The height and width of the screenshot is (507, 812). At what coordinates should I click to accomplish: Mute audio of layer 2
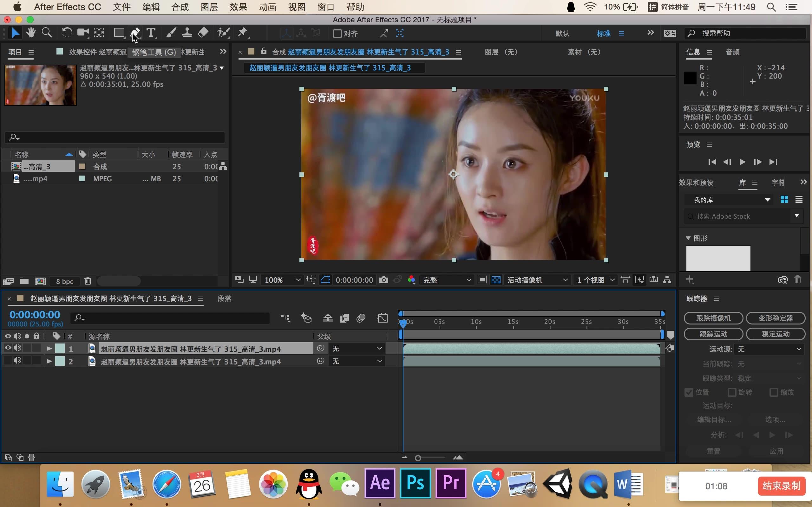[x=17, y=361]
